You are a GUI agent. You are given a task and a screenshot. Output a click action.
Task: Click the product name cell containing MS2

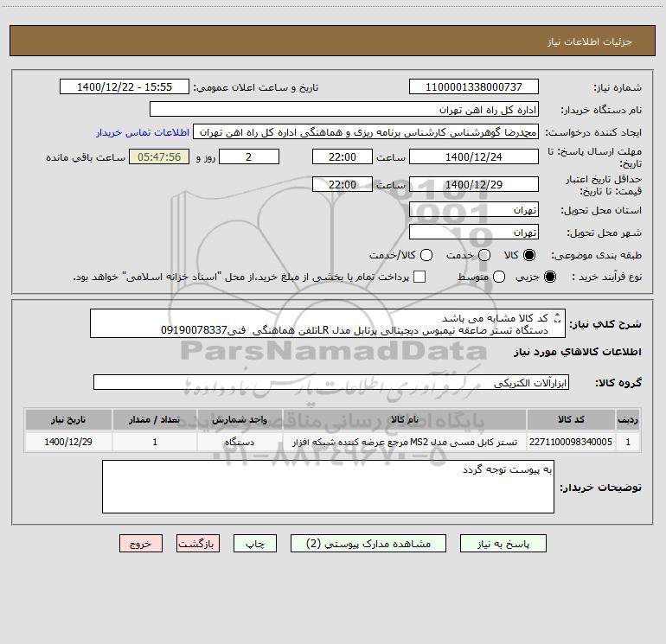(405, 442)
